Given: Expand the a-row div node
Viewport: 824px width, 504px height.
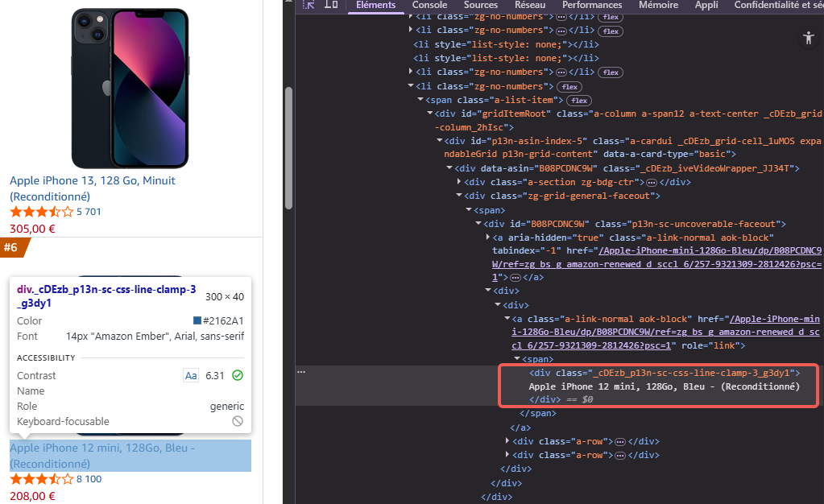Looking at the screenshot, I should tap(507, 441).
